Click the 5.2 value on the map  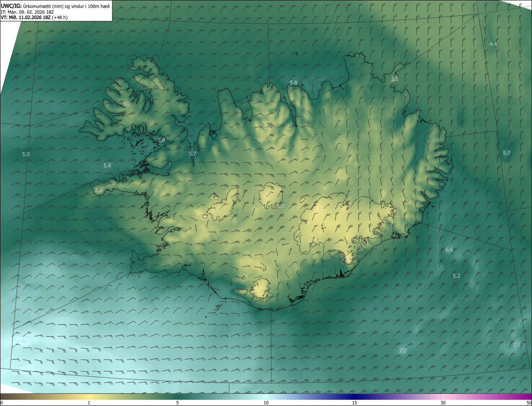(456, 276)
